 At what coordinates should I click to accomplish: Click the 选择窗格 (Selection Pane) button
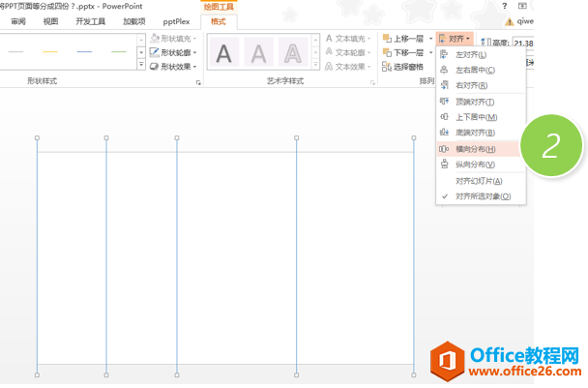click(x=408, y=67)
